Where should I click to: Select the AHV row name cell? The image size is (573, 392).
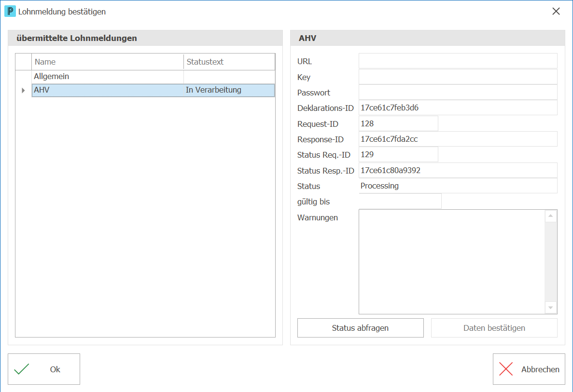click(108, 90)
